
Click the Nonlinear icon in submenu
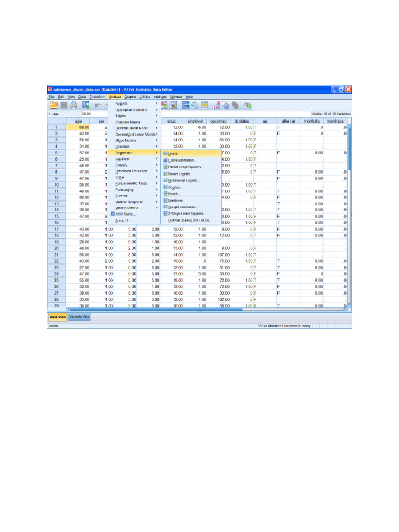pyautogui.click(x=165, y=201)
